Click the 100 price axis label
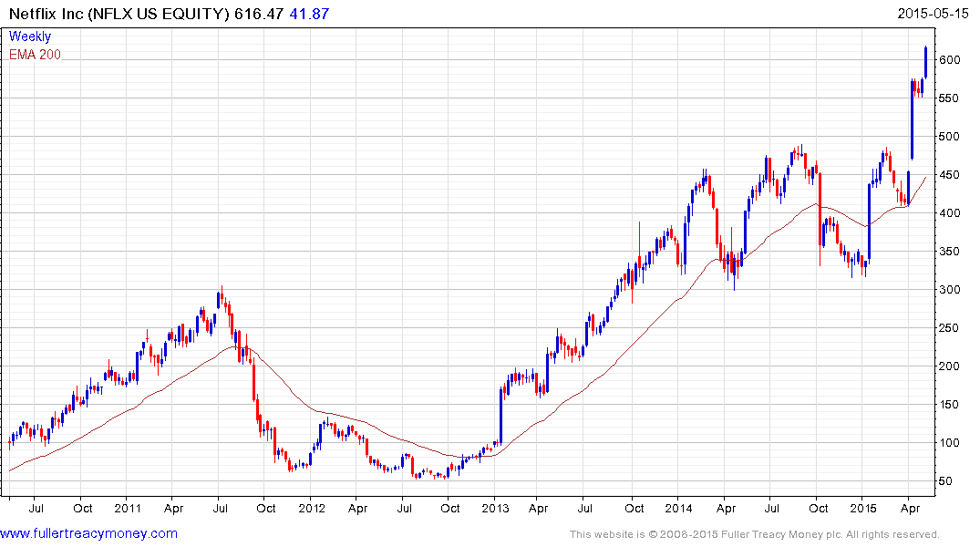This screenshot has width=980, height=547. 949,442
